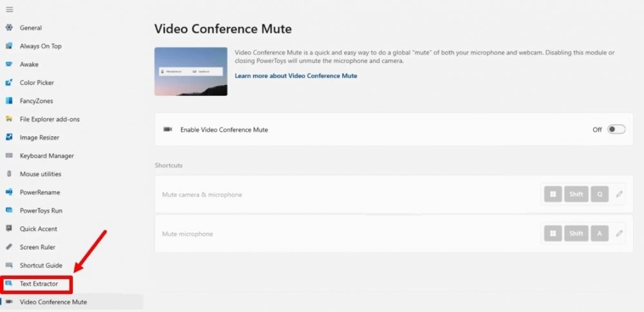Select Awake in the sidebar
Viewport: 644px width, 312px height.
click(29, 64)
